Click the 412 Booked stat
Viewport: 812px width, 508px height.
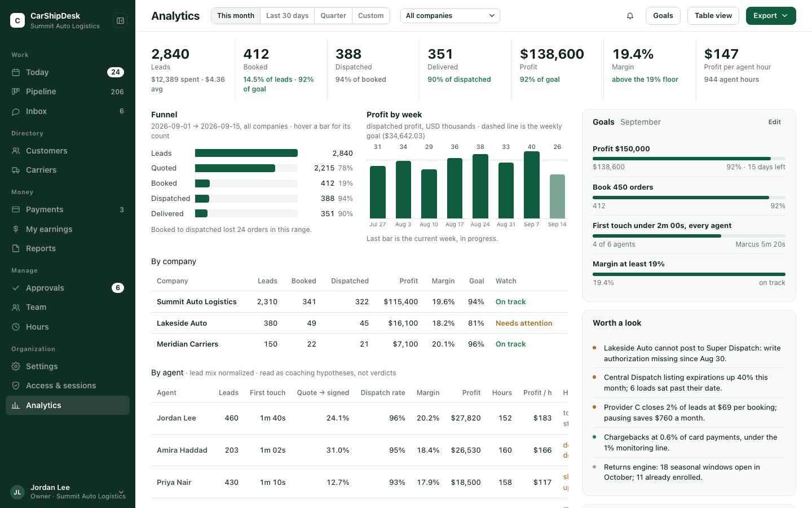281,70
